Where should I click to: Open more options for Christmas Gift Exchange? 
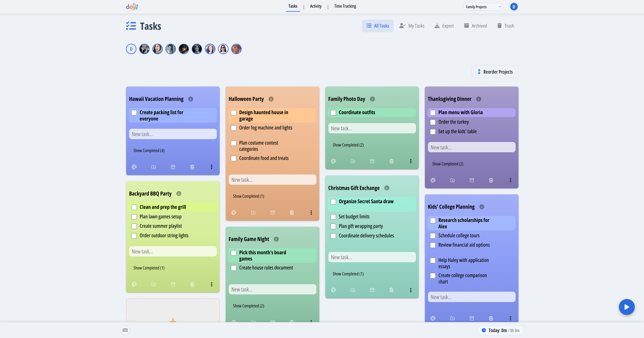click(x=411, y=290)
